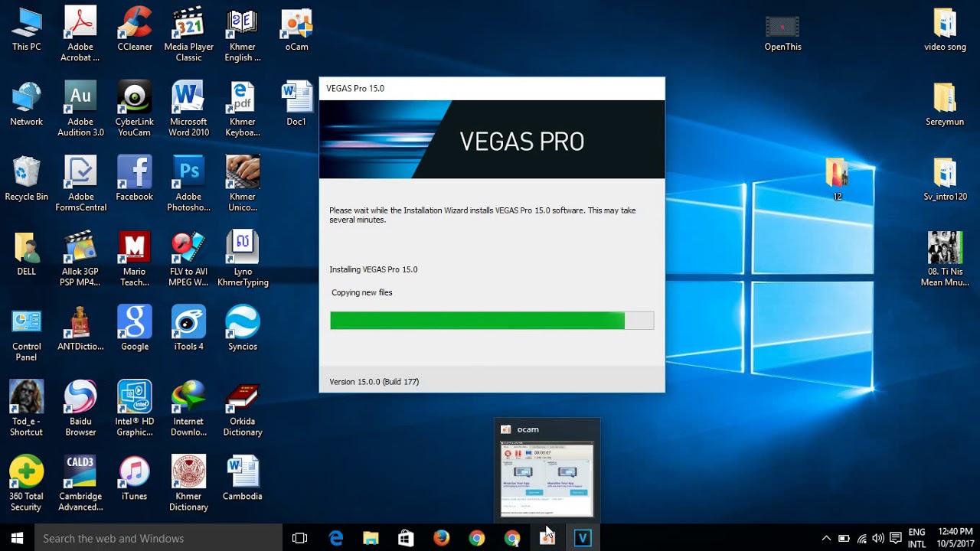
Task: Select the Control Panel desktop icon
Action: click(x=26, y=334)
